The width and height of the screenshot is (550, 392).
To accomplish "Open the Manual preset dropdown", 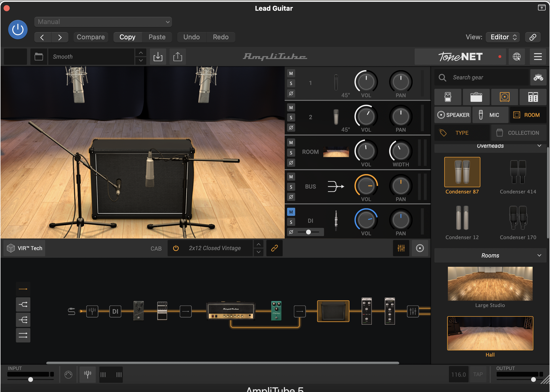I will point(103,22).
